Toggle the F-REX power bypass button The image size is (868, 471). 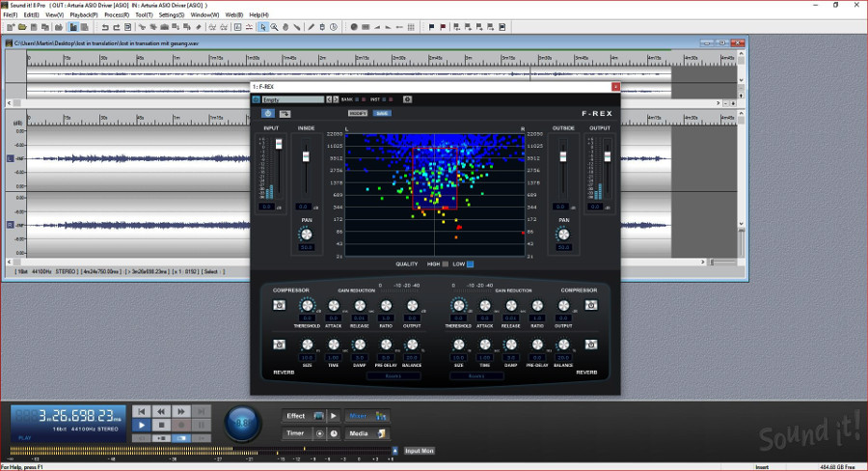pos(268,114)
